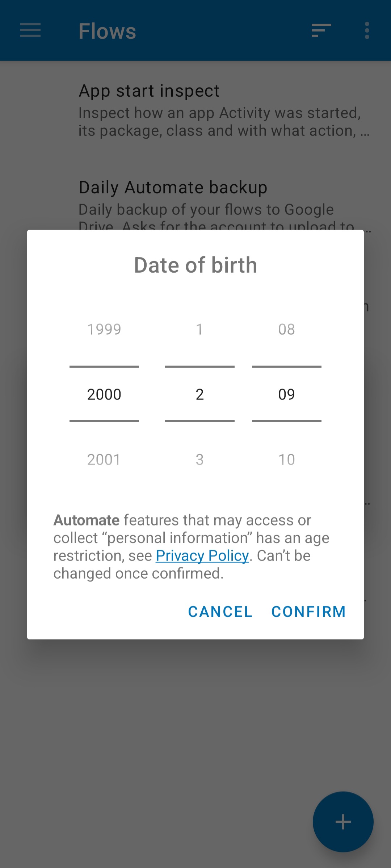The width and height of the screenshot is (391, 868).
Task: Open the hamburger navigation menu
Action: (x=30, y=30)
